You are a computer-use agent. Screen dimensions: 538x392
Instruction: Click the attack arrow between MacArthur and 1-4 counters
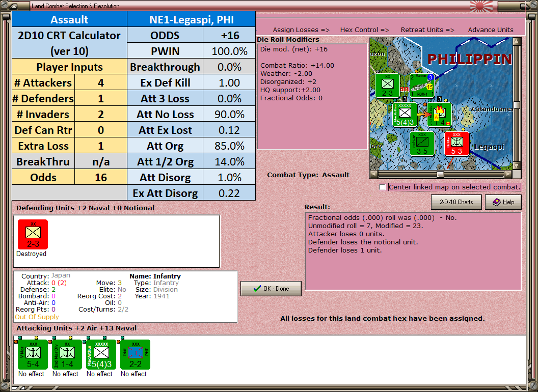[x=424, y=115]
